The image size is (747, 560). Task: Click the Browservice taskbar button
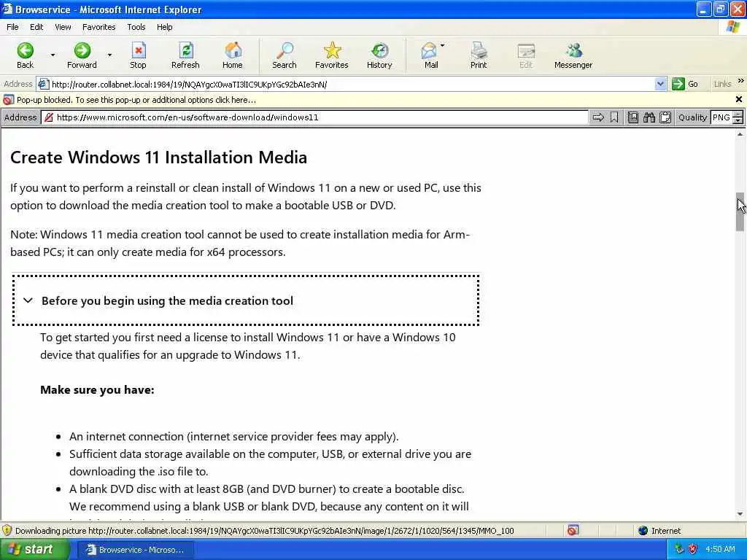point(135,550)
